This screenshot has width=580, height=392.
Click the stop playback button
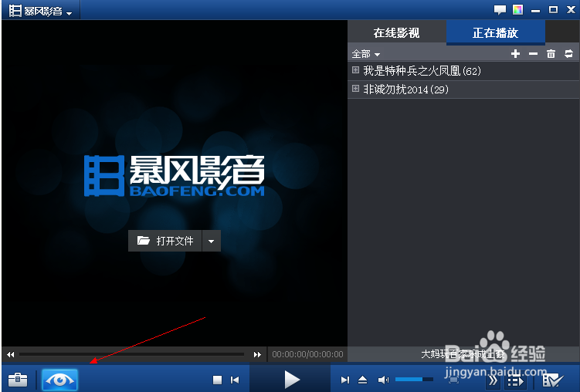click(218, 380)
